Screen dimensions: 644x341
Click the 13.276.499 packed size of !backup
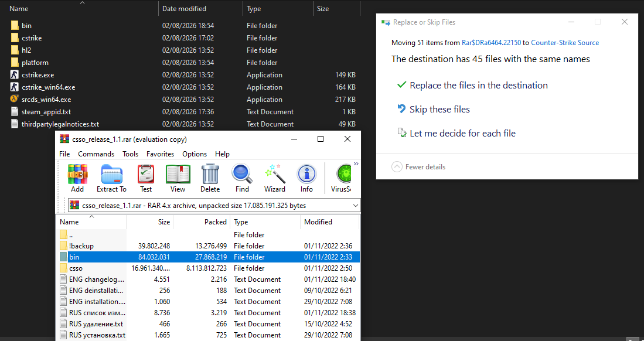pyautogui.click(x=212, y=246)
